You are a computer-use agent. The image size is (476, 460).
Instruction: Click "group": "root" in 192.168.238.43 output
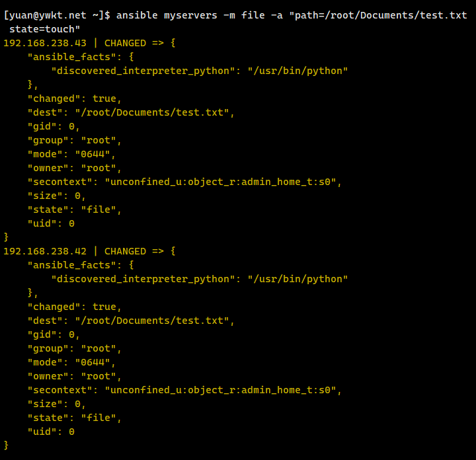point(75,140)
